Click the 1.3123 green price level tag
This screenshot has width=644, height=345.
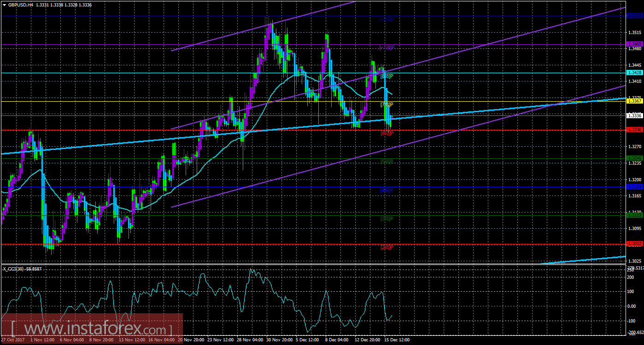634,215
